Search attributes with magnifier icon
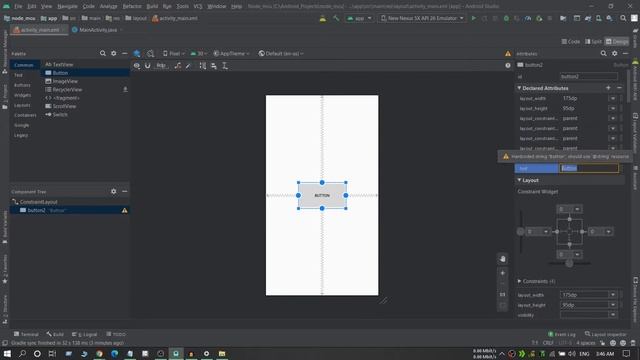 click(x=603, y=53)
